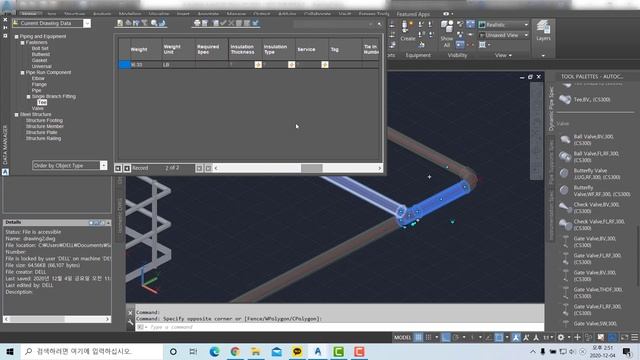Select Butterfly Valve WF RF 300 palette tool
This screenshot has width=640, height=360.
click(594, 191)
